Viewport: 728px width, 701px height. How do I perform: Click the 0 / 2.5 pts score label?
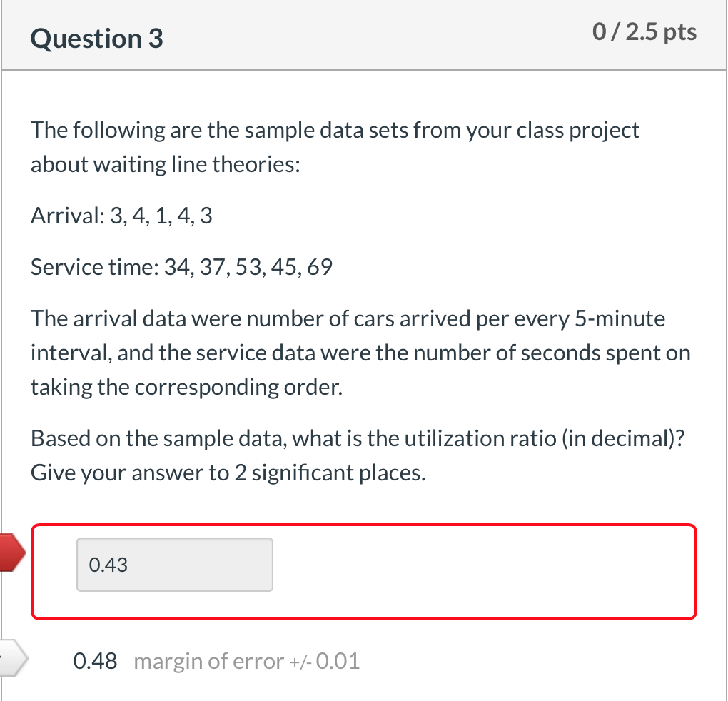click(644, 31)
